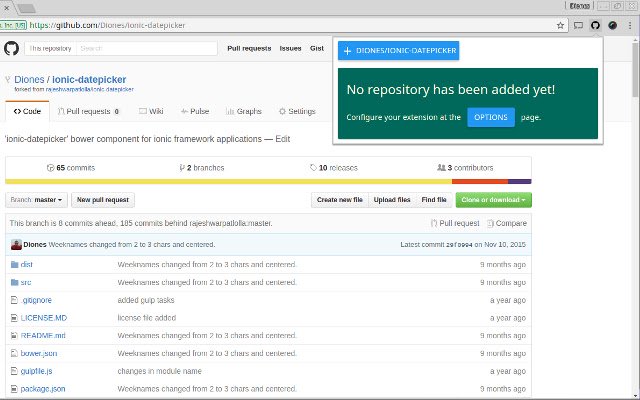Open the 3 contributors link
This screenshot has width=640, height=400.
point(465,168)
